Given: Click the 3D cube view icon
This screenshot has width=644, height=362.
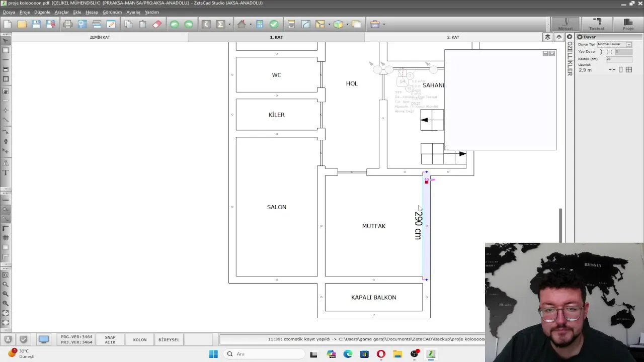Looking at the screenshot, I should (x=338, y=24).
